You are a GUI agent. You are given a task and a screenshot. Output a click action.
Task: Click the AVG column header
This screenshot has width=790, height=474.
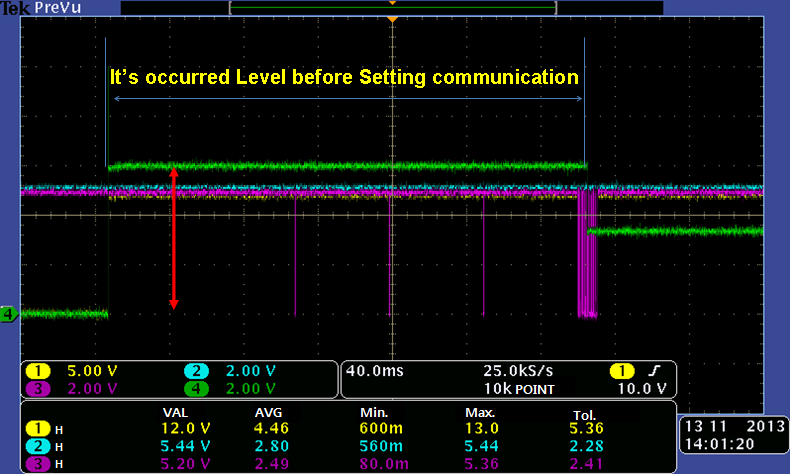click(269, 413)
